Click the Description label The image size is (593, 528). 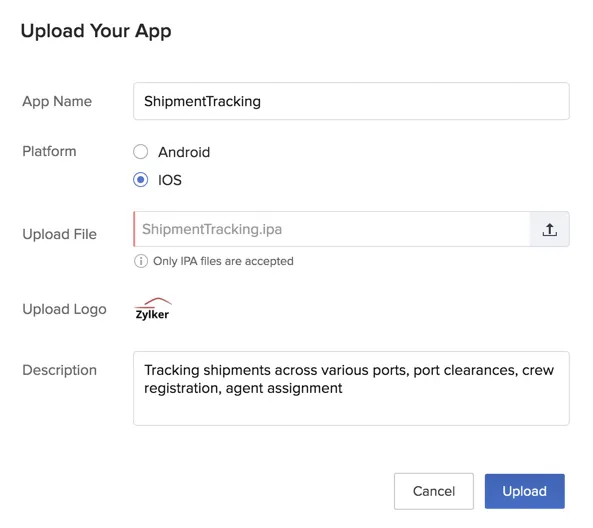click(x=59, y=370)
